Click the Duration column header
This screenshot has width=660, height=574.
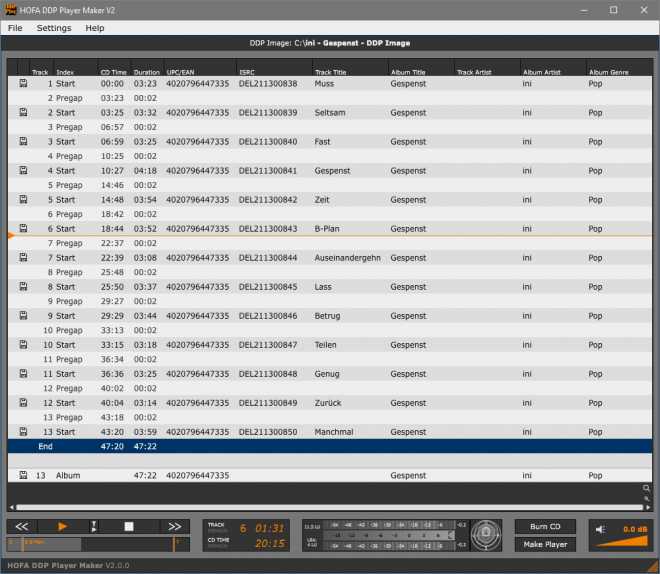click(x=146, y=72)
